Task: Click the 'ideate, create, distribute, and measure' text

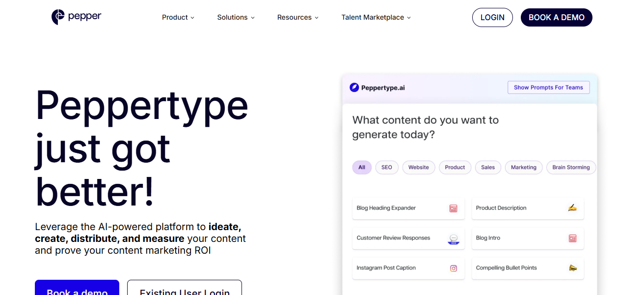Action: (138, 233)
